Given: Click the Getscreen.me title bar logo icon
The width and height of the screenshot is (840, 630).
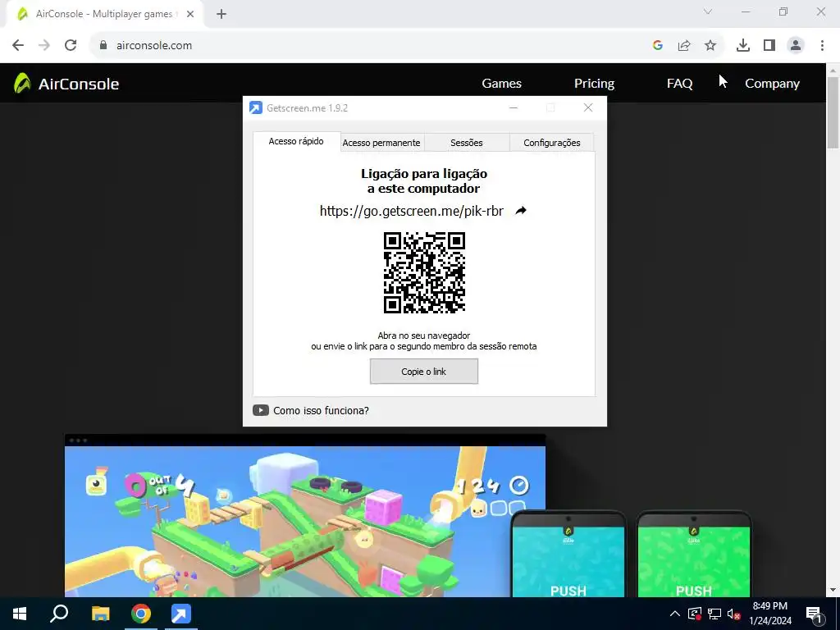Looking at the screenshot, I should point(256,107).
